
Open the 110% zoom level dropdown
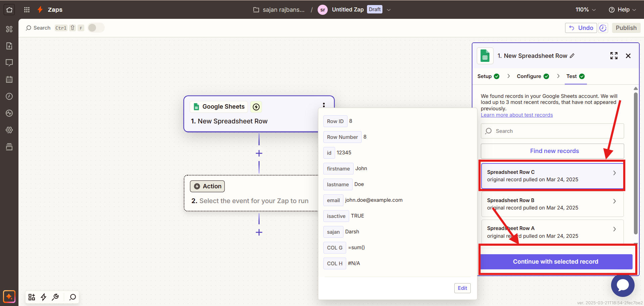(x=586, y=10)
